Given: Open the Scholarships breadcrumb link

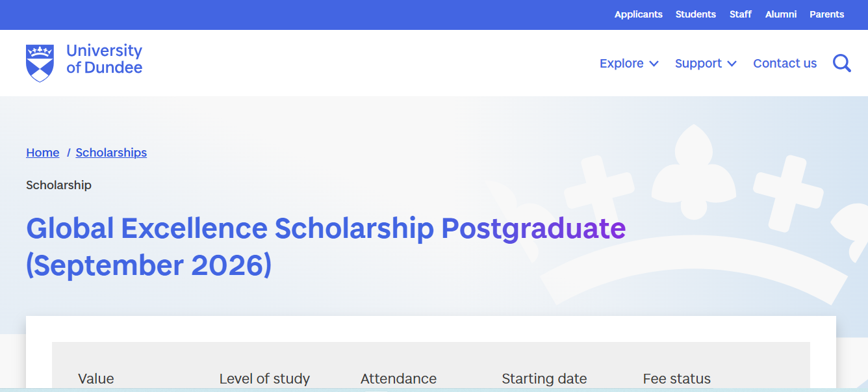Looking at the screenshot, I should point(110,152).
